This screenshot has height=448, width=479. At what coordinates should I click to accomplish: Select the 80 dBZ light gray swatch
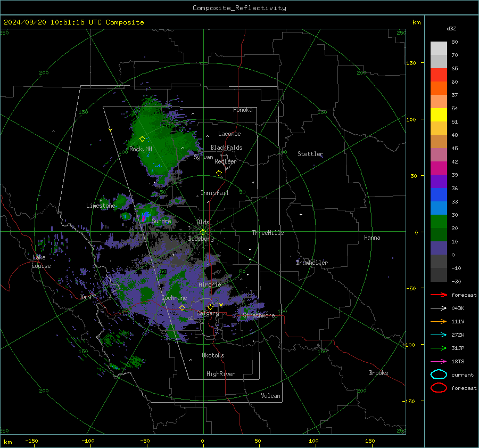click(439, 48)
